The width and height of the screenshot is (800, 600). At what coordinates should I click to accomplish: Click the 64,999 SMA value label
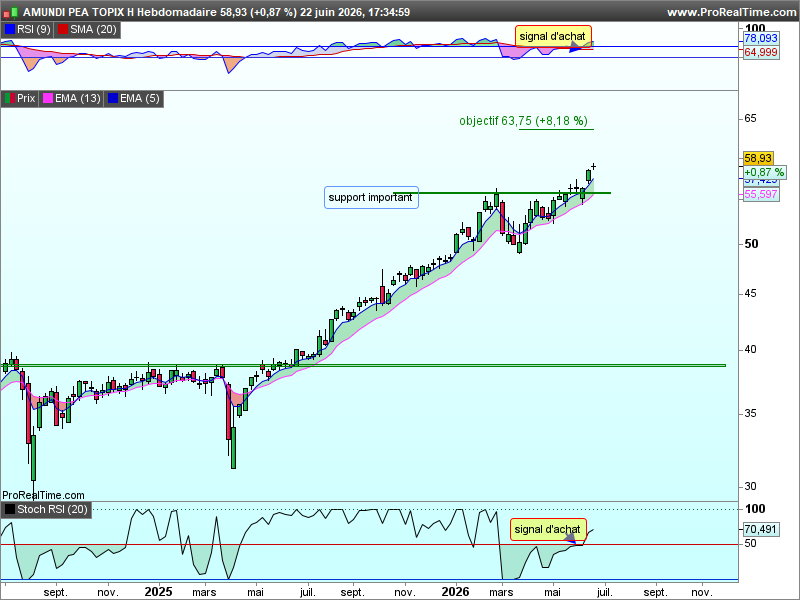pos(761,52)
